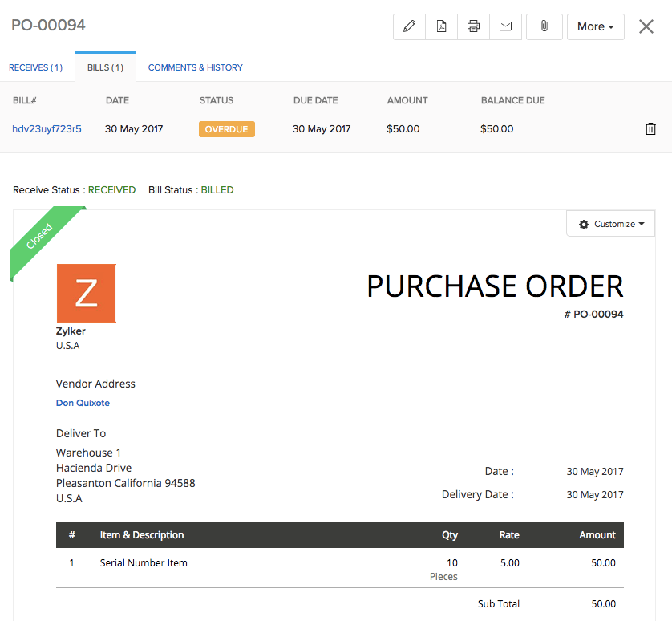
Task: Click the orange Zylker logo
Action: coord(86,294)
